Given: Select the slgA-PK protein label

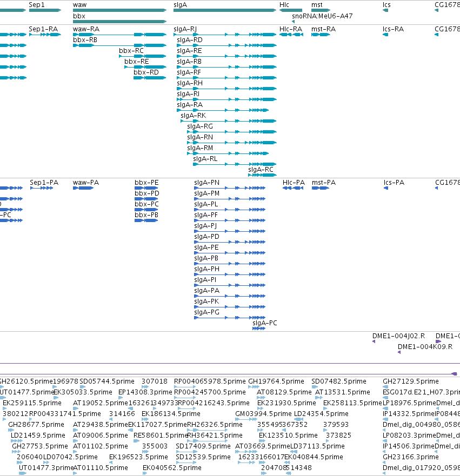Looking at the screenshot, I should 206,301.
